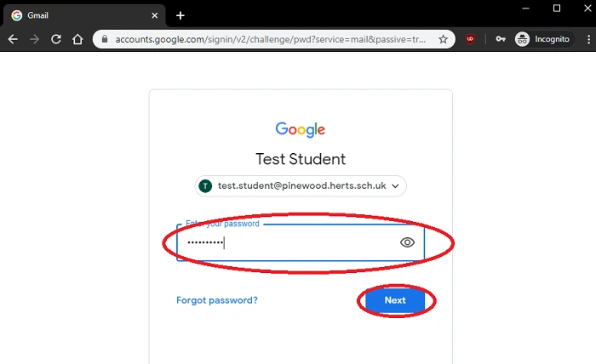Image resolution: width=596 pixels, height=364 pixels.
Task: Click the Google logo
Action: (x=300, y=130)
